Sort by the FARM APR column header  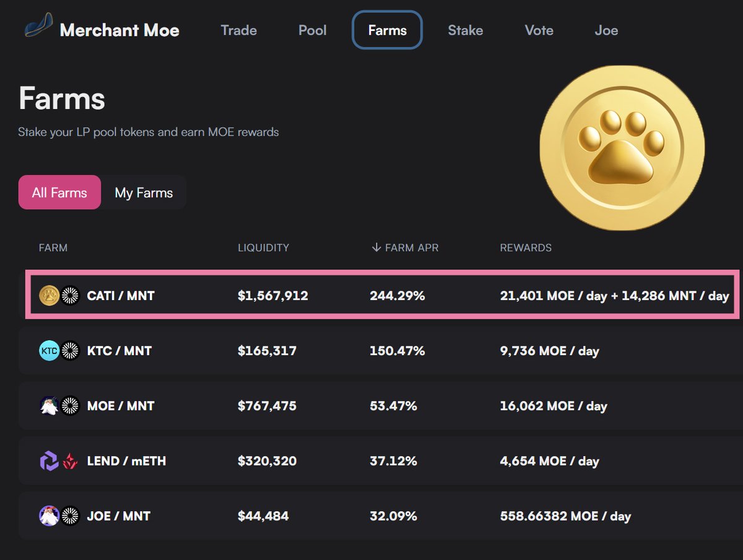pos(412,248)
